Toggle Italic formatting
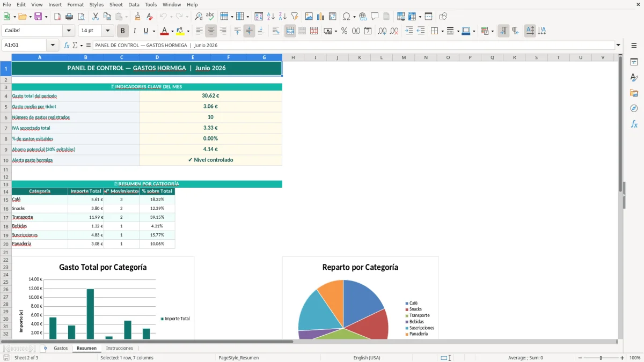The width and height of the screenshot is (644, 362). (x=135, y=31)
